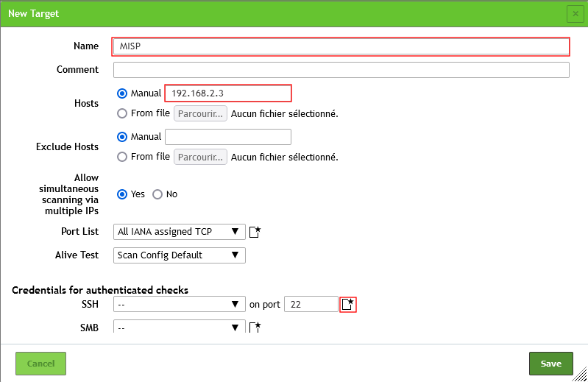This screenshot has height=382, width=588.
Task: Close the New Target dialog
Action: pyautogui.click(x=574, y=13)
